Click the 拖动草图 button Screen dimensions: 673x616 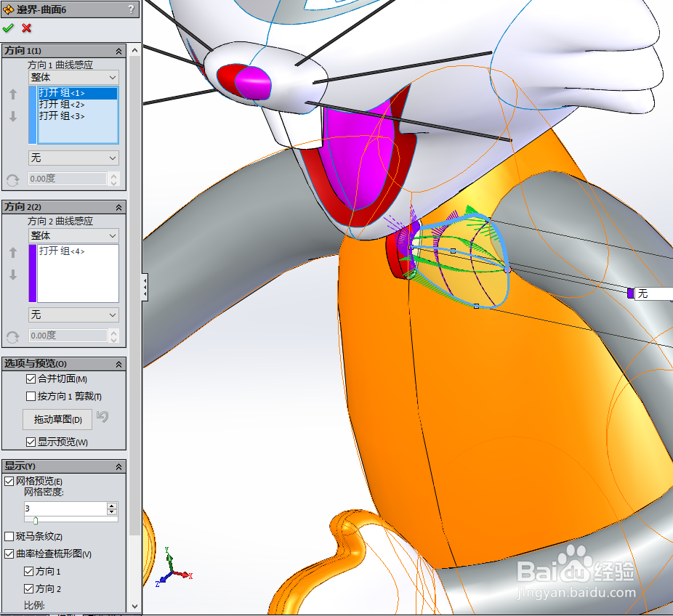pyautogui.click(x=57, y=420)
